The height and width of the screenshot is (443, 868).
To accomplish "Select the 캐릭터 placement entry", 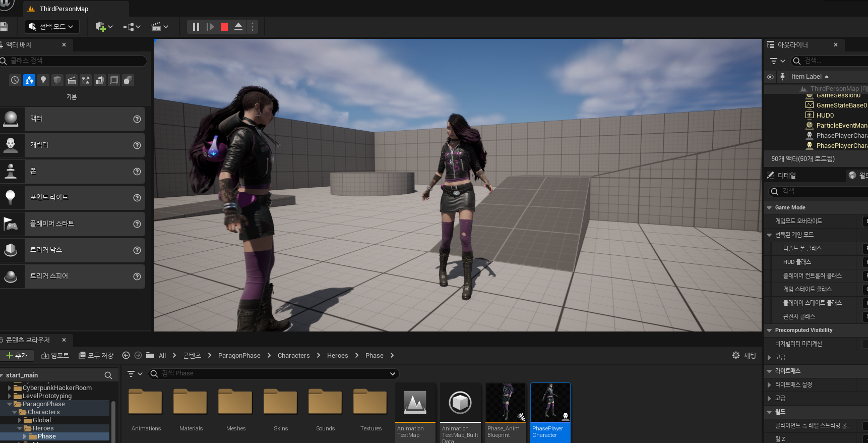I will pos(73,145).
